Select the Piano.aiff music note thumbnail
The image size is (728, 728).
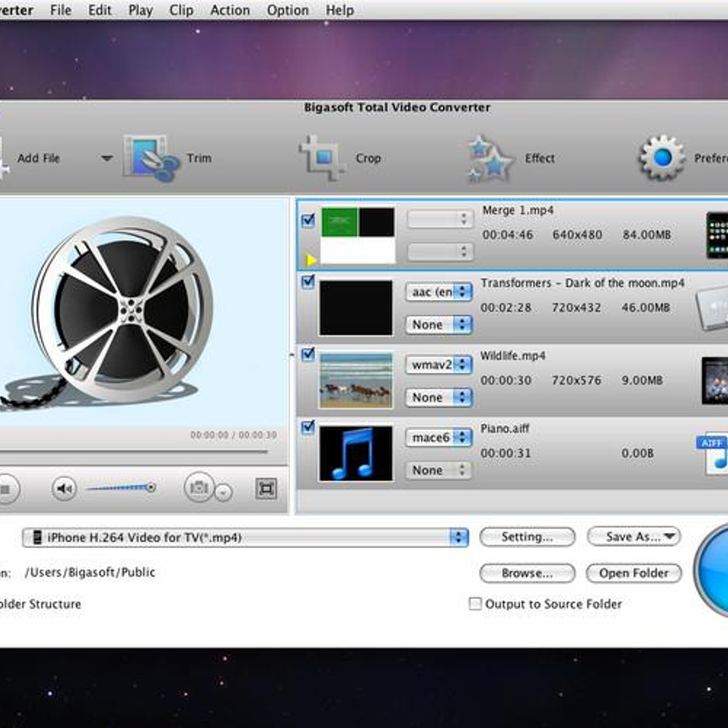coord(356,453)
